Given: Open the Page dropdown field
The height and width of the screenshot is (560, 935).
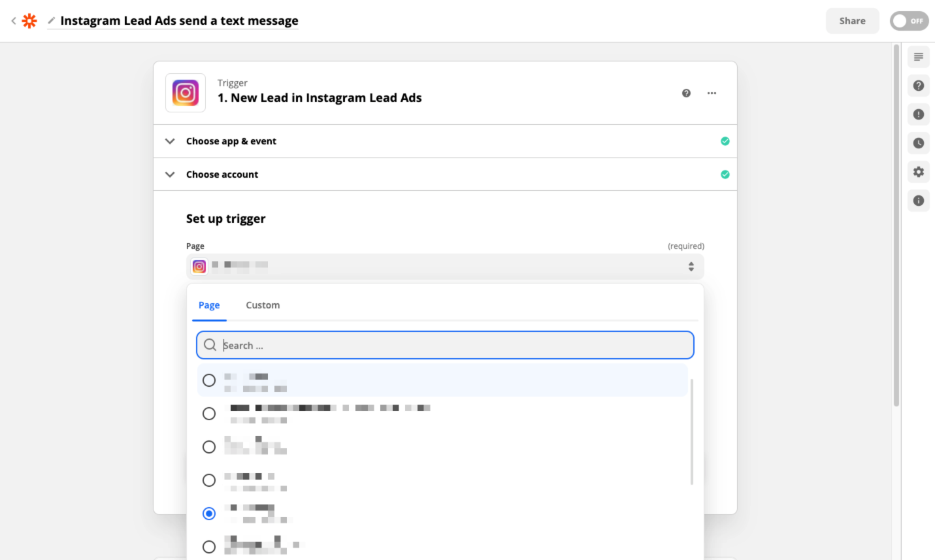Looking at the screenshot, I should point(445,267).
